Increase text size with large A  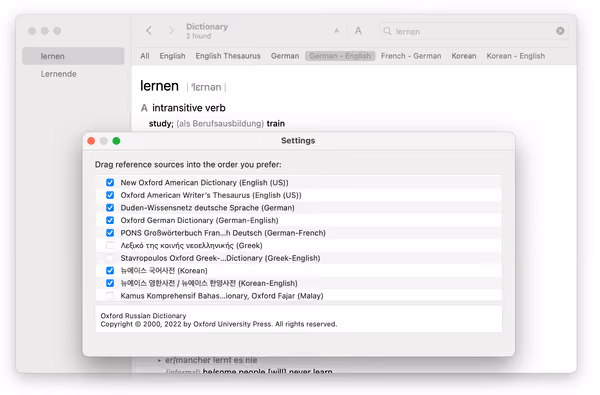point(358,31)
